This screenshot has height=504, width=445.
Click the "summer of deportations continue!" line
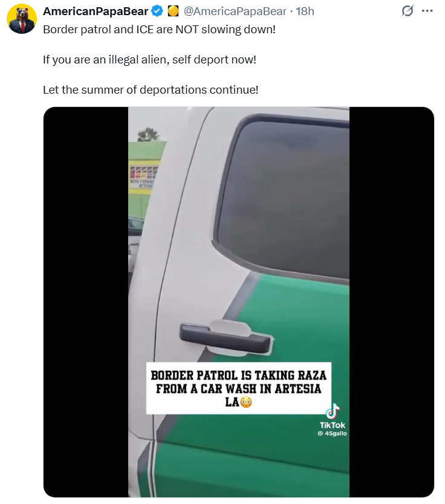pyautogui.click(x=151, y=89)
